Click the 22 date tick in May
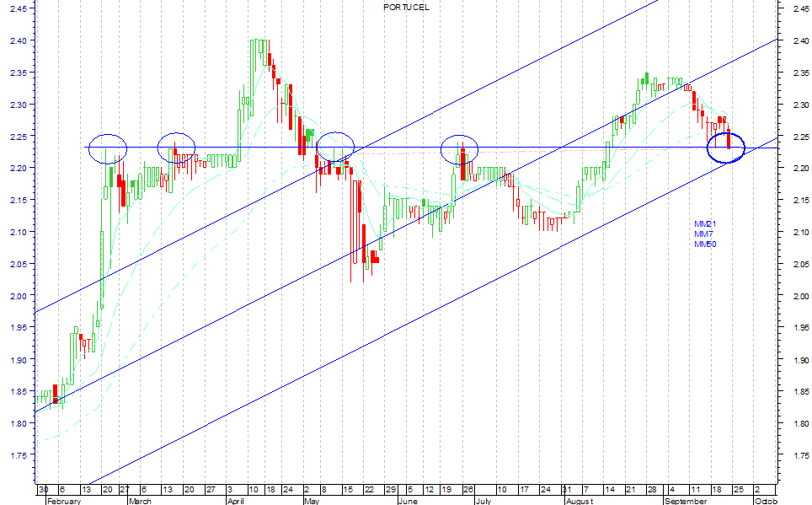Screen dimensions: 812x505 pyautogui.click(x=369, y=490)
